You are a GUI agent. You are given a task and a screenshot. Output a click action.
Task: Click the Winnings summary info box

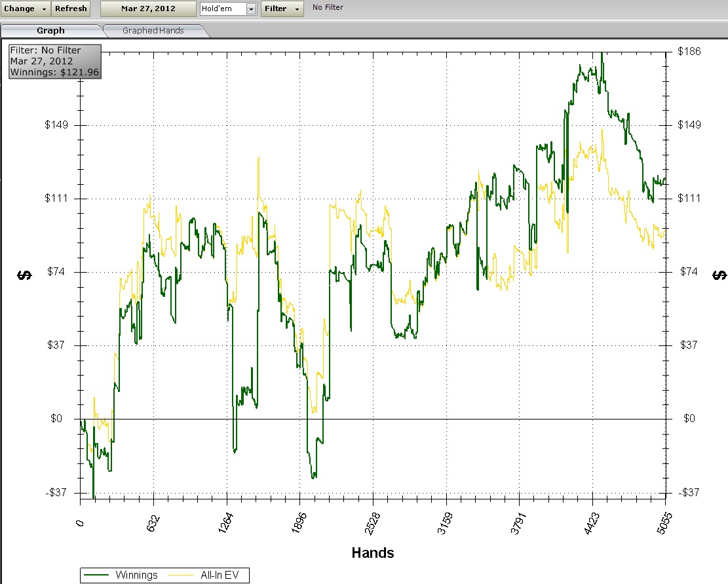coord(55,62)
